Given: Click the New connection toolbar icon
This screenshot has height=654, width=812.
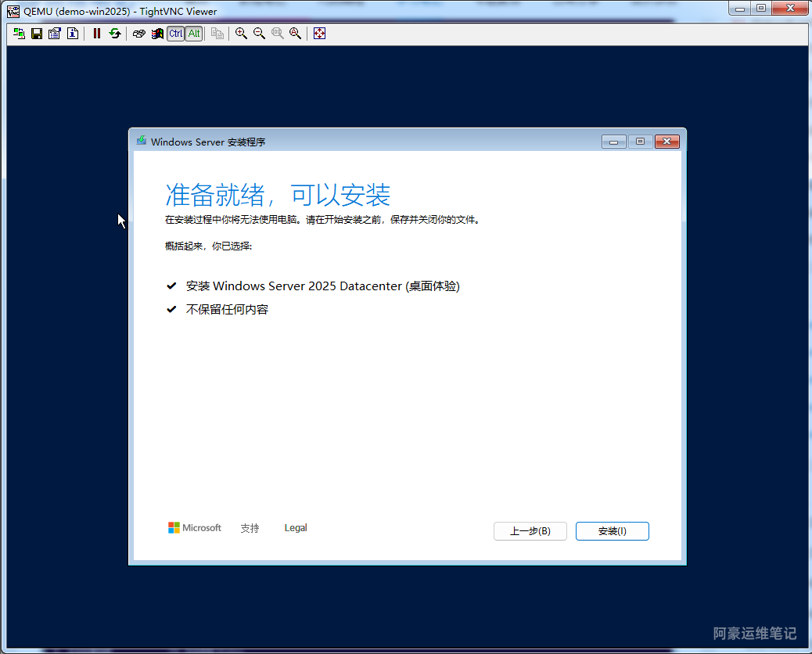Looking at the screenshot, I should pos(19,34).
